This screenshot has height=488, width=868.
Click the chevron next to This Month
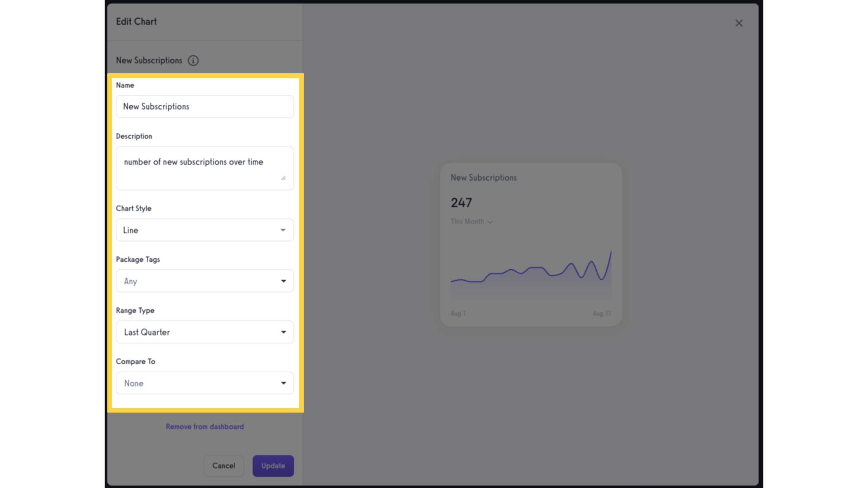[x=490, y=222]
